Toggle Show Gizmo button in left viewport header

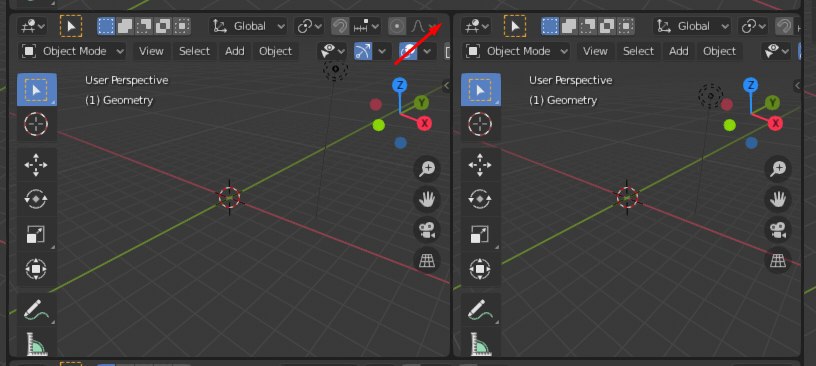(363, 51)
